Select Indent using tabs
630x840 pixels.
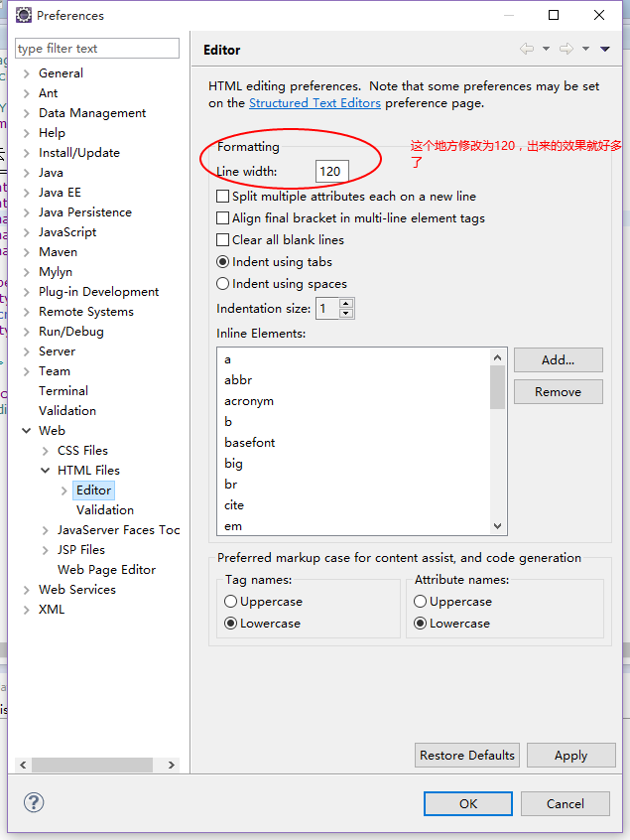(x=222, y=261)
